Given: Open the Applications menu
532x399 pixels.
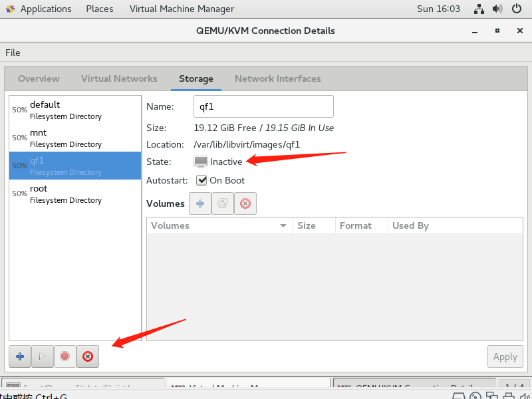Looking at the screenshot, I should 46,9.
